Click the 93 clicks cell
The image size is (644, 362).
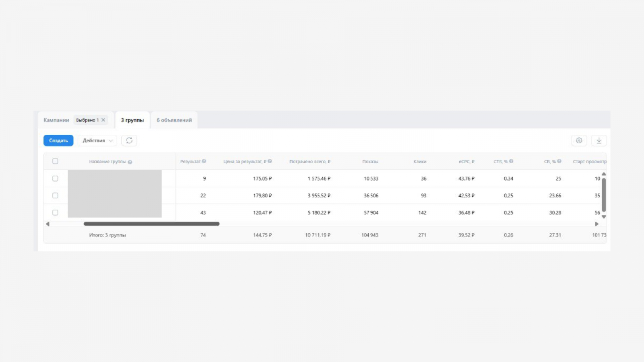coord(423,195)
